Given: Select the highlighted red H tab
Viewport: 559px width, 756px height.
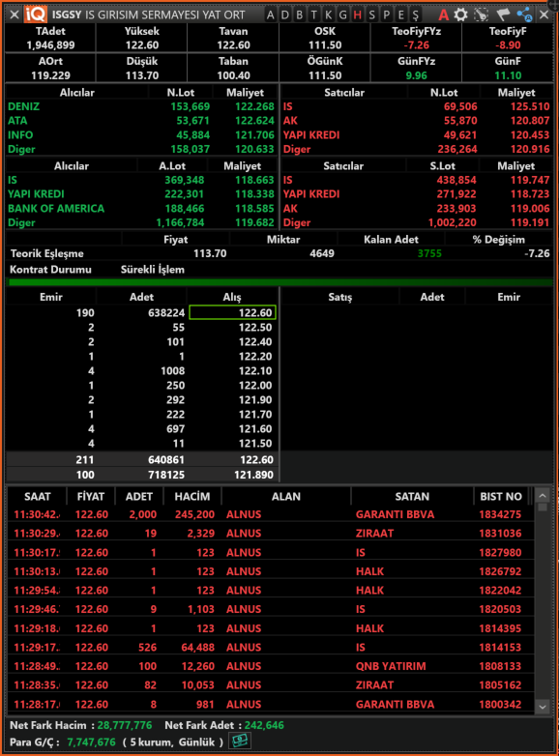Looking at the screenshot, I should click(358, 15).
